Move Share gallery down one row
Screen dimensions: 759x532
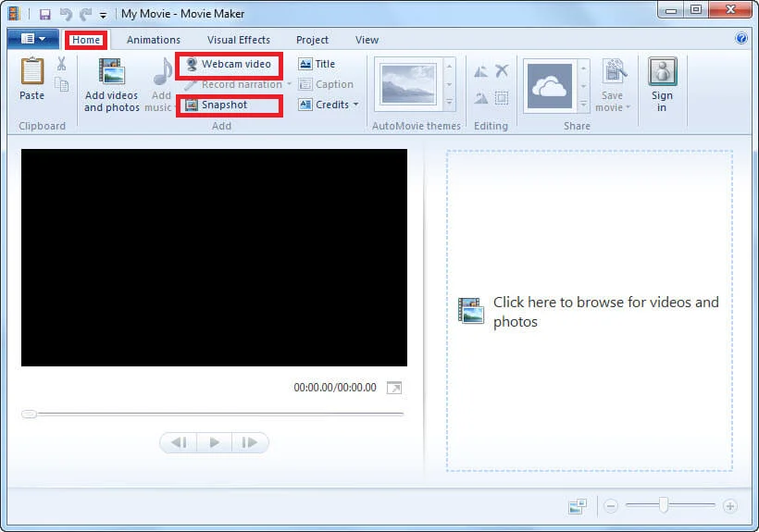coord(583,86)
